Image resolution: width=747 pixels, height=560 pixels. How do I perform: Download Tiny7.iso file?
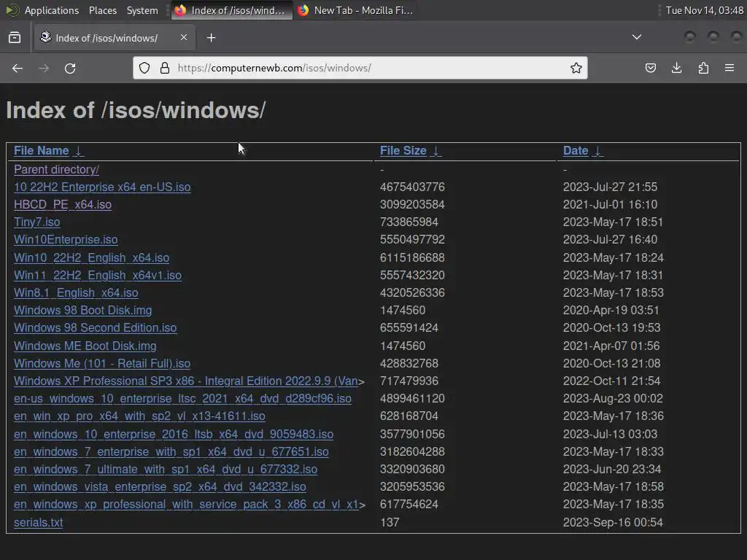coord(36,222)
